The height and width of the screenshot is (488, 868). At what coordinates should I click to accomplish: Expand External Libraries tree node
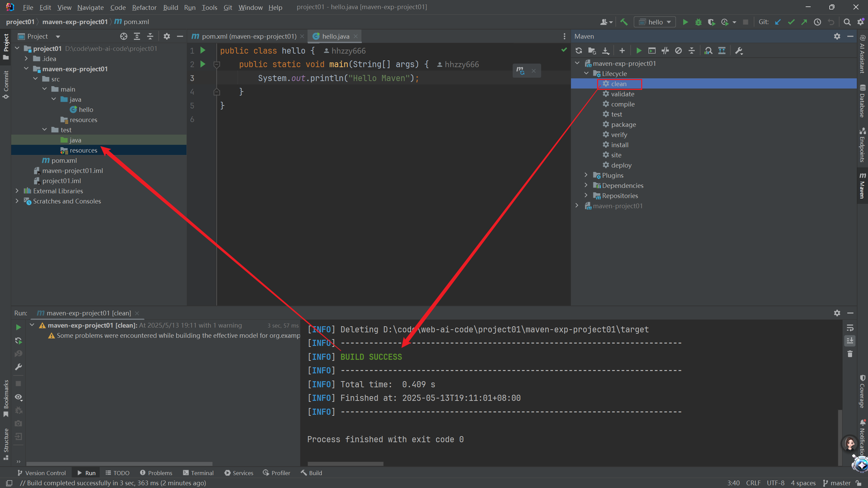coord(17,191)
